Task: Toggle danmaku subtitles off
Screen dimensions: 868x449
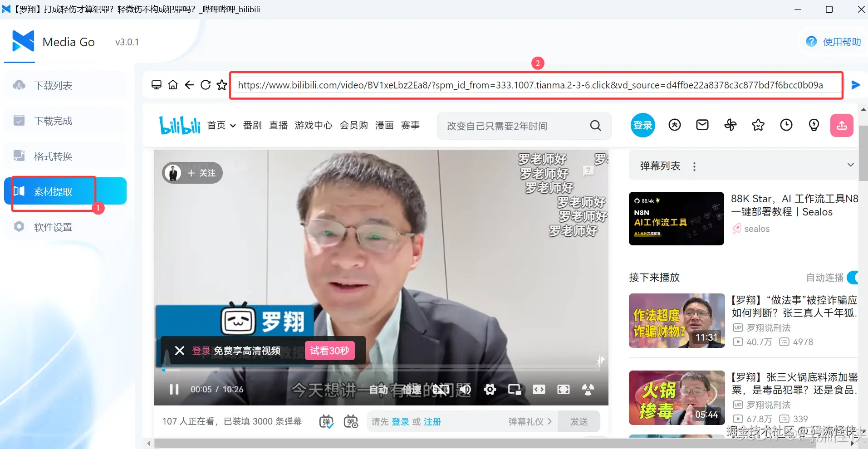Action: click(x=326, y=421)
